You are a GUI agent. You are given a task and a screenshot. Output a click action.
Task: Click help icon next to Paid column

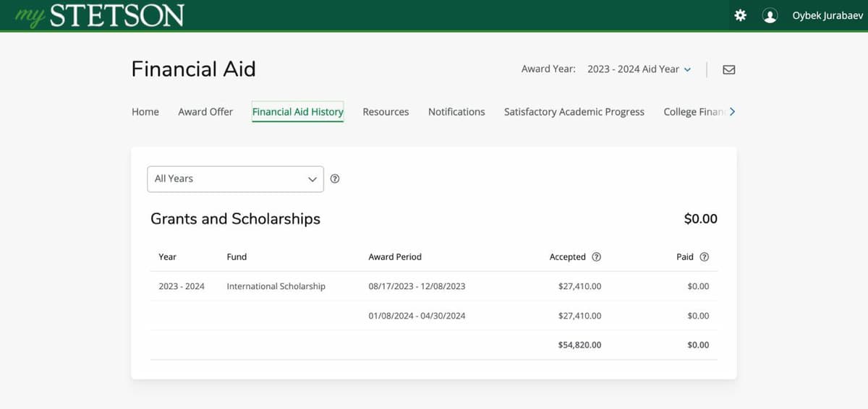704,257
